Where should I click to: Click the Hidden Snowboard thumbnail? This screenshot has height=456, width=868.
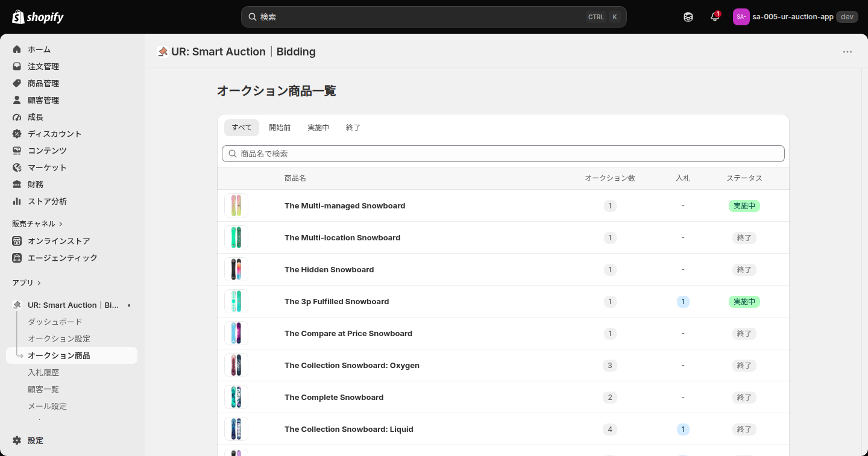coord(236,269)
